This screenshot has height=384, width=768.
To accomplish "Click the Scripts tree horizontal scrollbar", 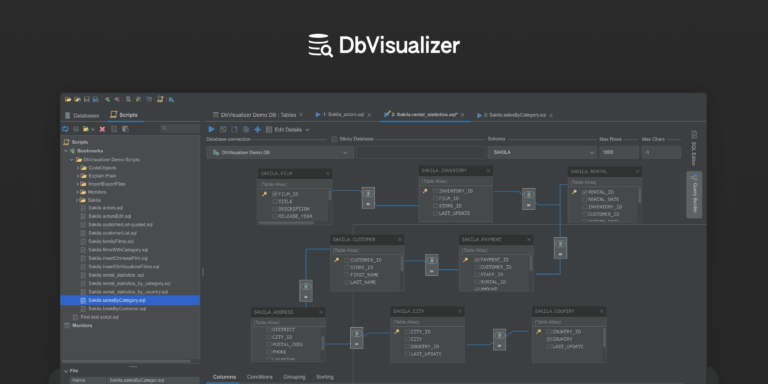I will click(x=127, y=361).
